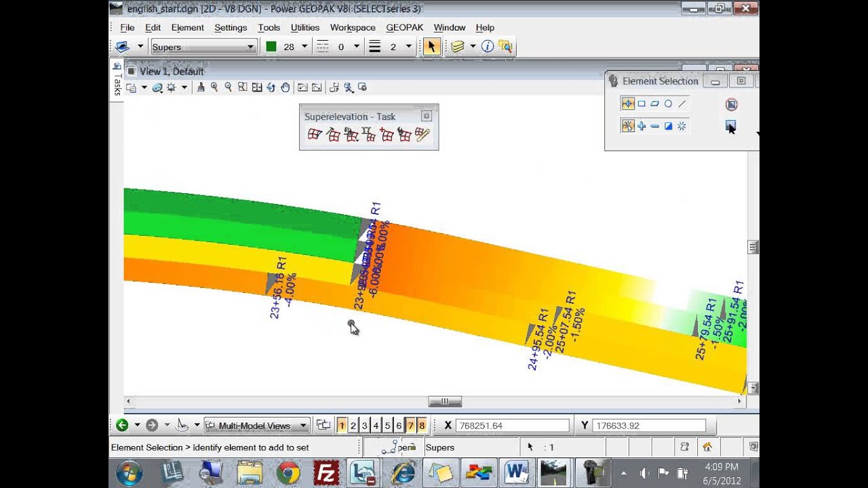Click the Select All/Clear asterisk icon

(682, 126)
